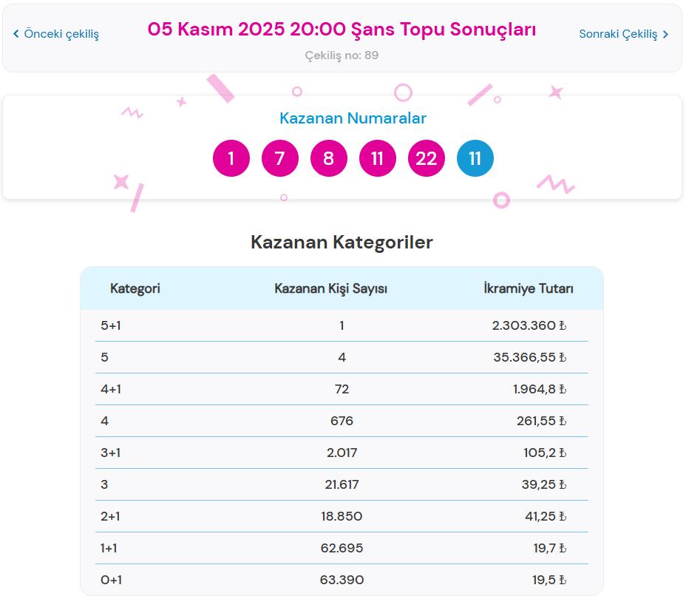The image size is (686, 616).
Task: Select the winning number ball 7
Action: point(279,158)
